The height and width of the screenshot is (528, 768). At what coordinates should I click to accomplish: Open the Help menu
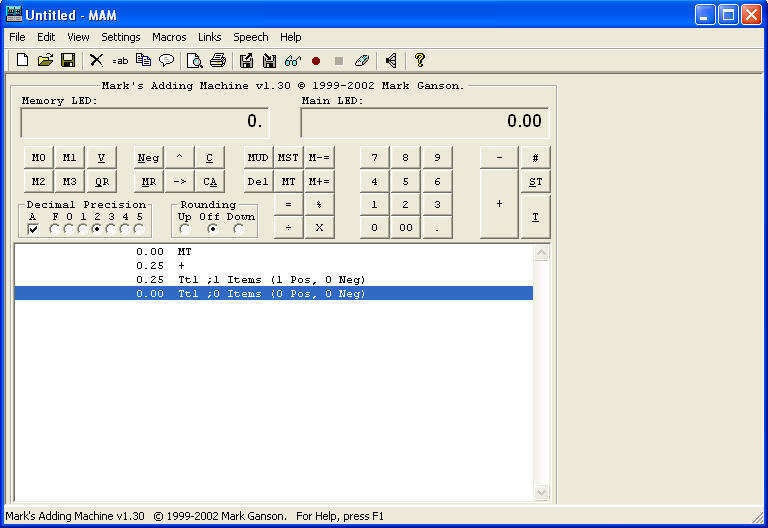(290, 37)
